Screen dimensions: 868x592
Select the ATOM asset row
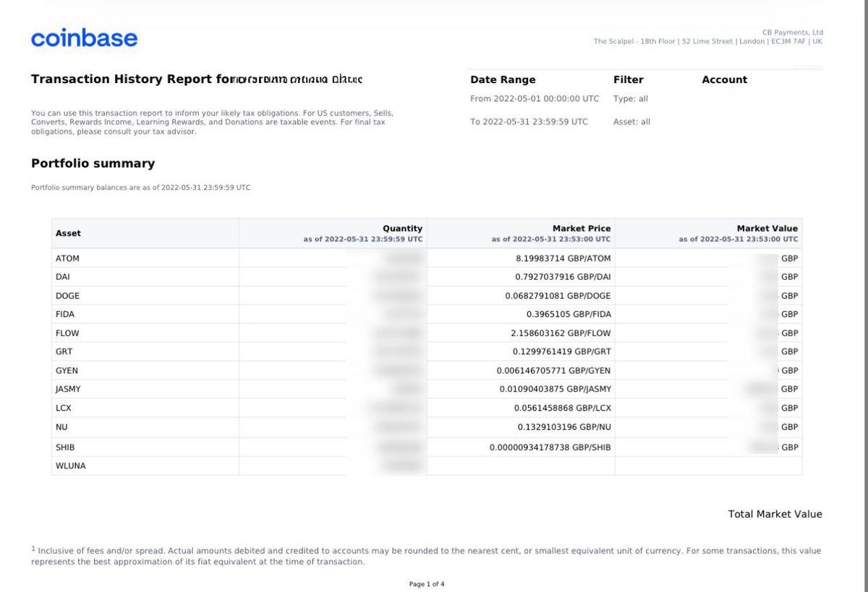pyautogui.click(x=427, y=258)
